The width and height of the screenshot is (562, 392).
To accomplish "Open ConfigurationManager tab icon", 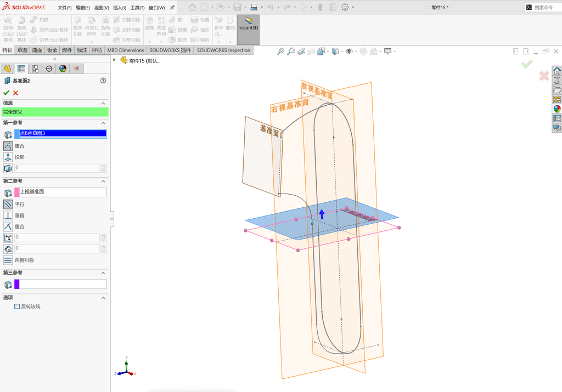I will [35, 69].
